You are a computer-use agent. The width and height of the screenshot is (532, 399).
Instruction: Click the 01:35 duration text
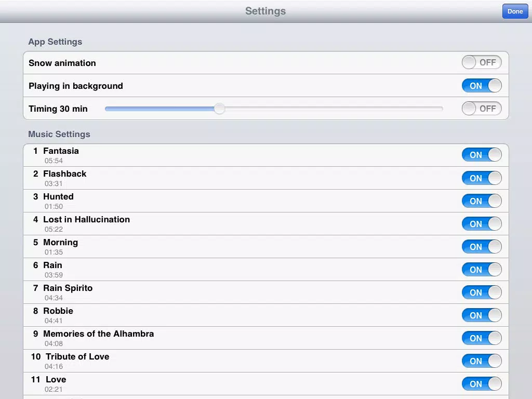click(x=54, y=252)
